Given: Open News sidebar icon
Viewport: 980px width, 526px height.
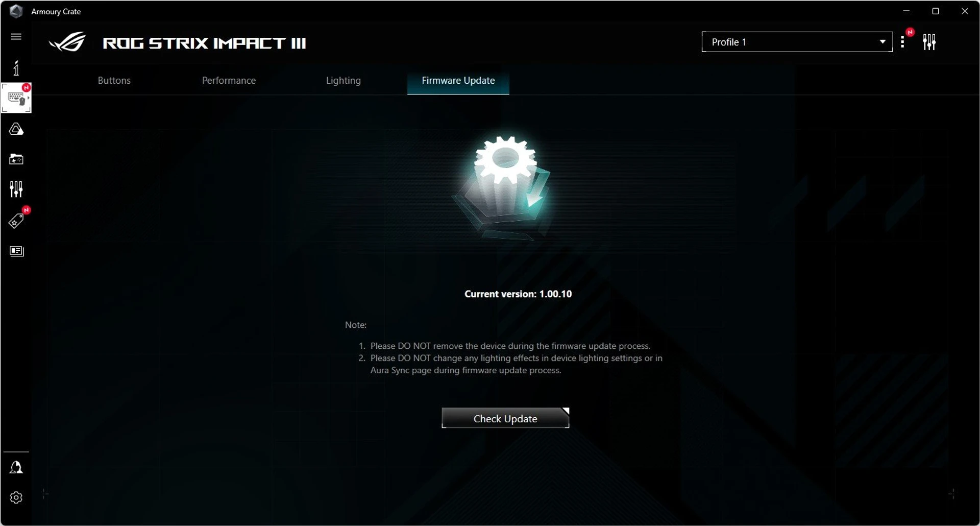Looking at the screenshot, I should tap(16, 251).
